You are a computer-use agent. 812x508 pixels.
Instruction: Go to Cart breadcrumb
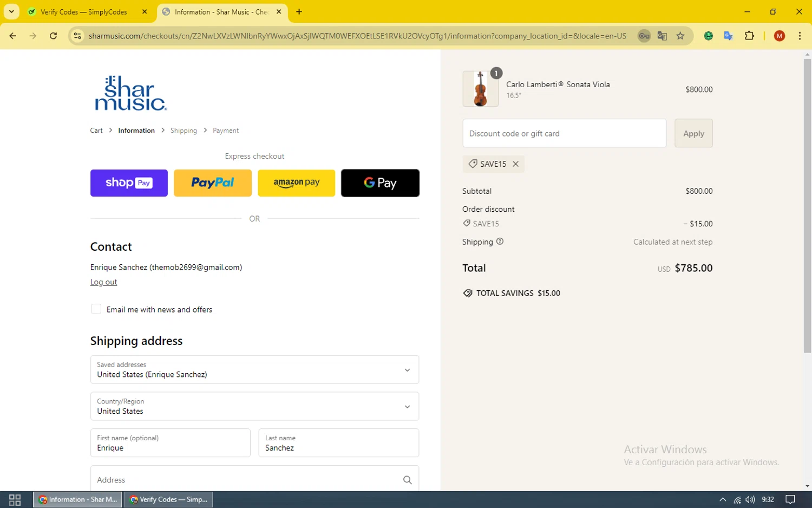[x=96, y=131]
